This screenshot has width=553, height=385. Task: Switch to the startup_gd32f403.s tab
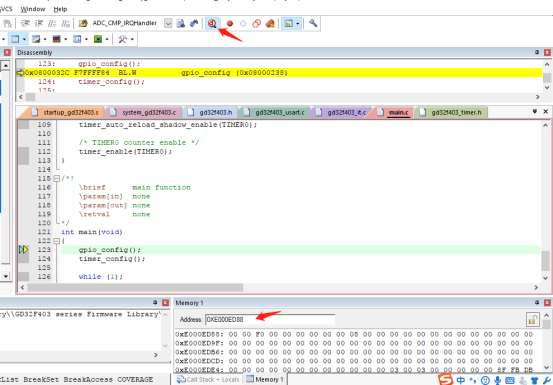pyautogui.click(x=66, y=112)
